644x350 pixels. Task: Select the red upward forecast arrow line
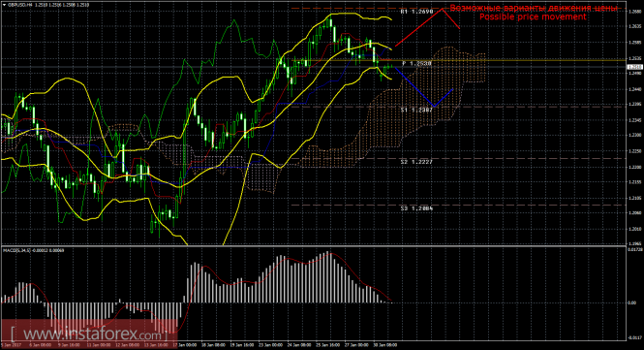(427, 27)
